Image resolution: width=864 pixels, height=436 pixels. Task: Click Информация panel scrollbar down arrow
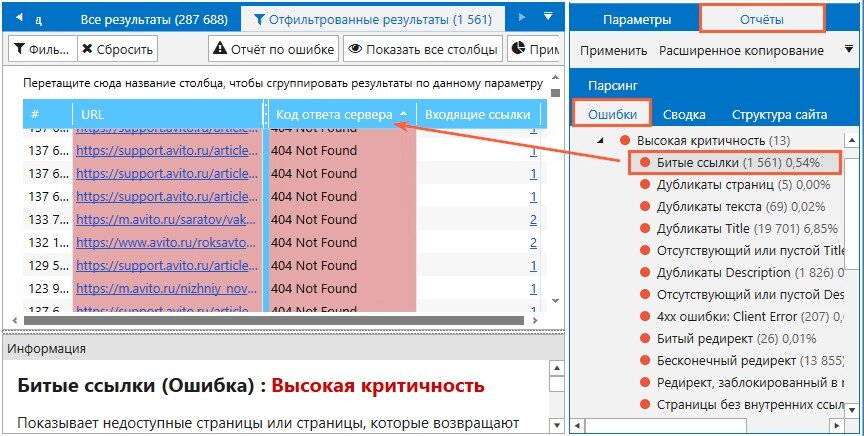tap(557, 426)
